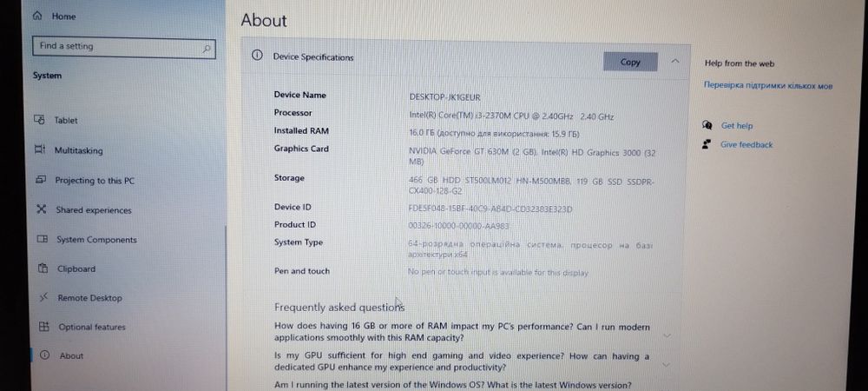This screenshot has width=868, height=391.
Task: Click the Get help icon
Action: (707, 126)
